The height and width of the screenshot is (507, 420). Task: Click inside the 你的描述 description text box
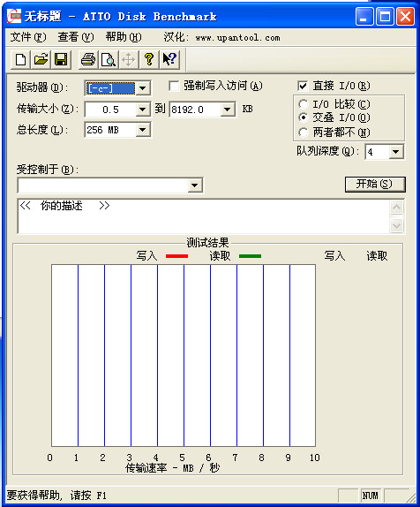coord(204,216)
